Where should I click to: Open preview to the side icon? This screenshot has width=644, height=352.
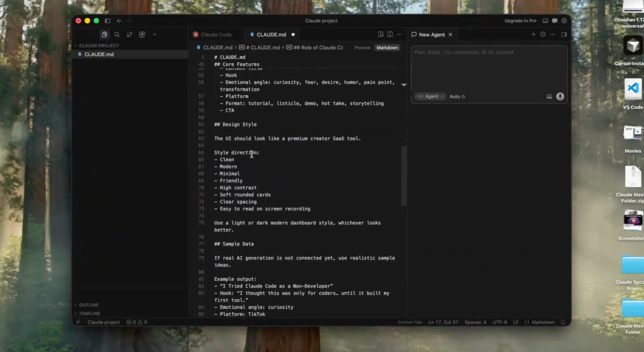(380, 34)
